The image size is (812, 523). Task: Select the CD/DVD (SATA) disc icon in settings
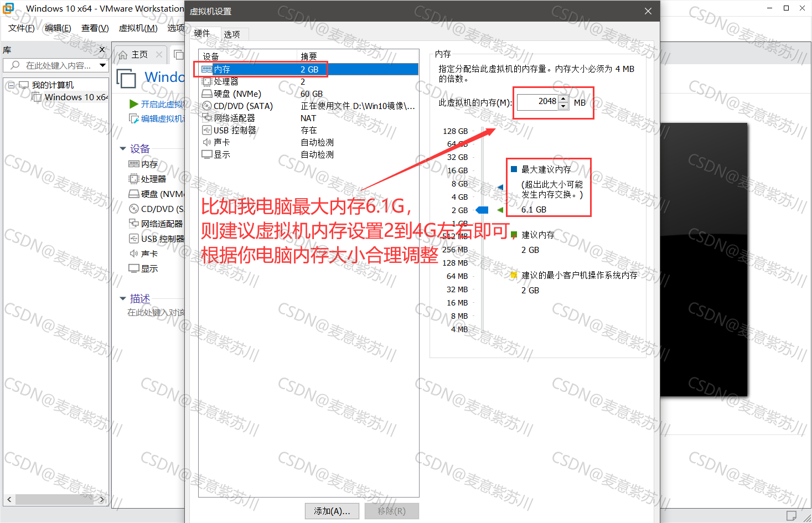click(x=207, y=106)
